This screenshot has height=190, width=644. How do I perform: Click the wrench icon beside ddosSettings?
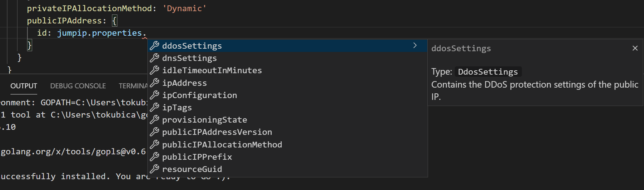click(155, 46)
